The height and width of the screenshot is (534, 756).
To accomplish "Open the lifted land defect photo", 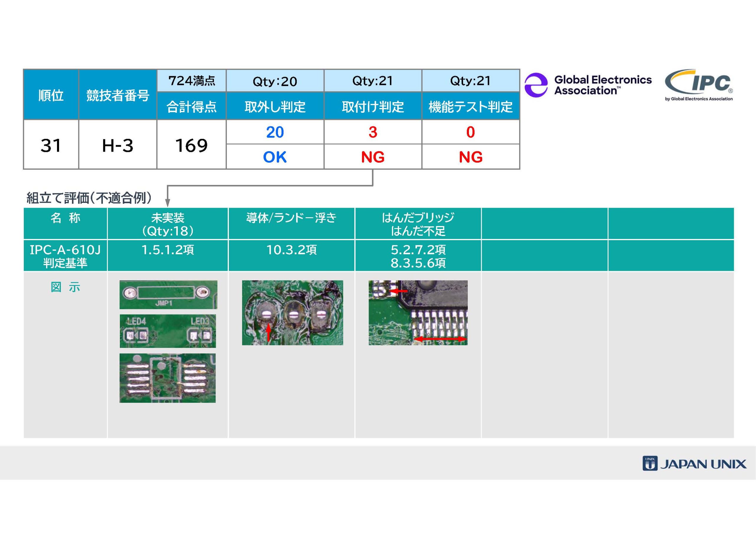I will (292, 312).
